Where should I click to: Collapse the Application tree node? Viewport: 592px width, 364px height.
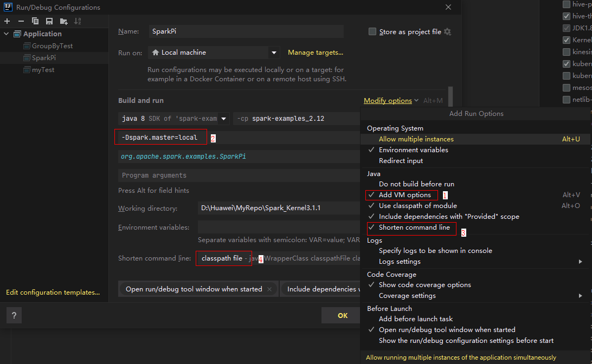tap(7, 34)
